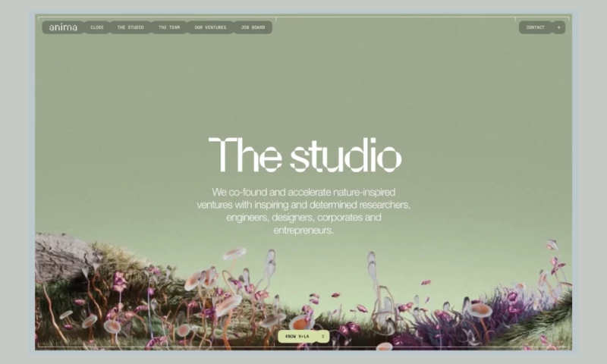Viewport: 607px width, 364px height.
Task: Click the yellow-green button at bottom
Action: pos(303,337)
